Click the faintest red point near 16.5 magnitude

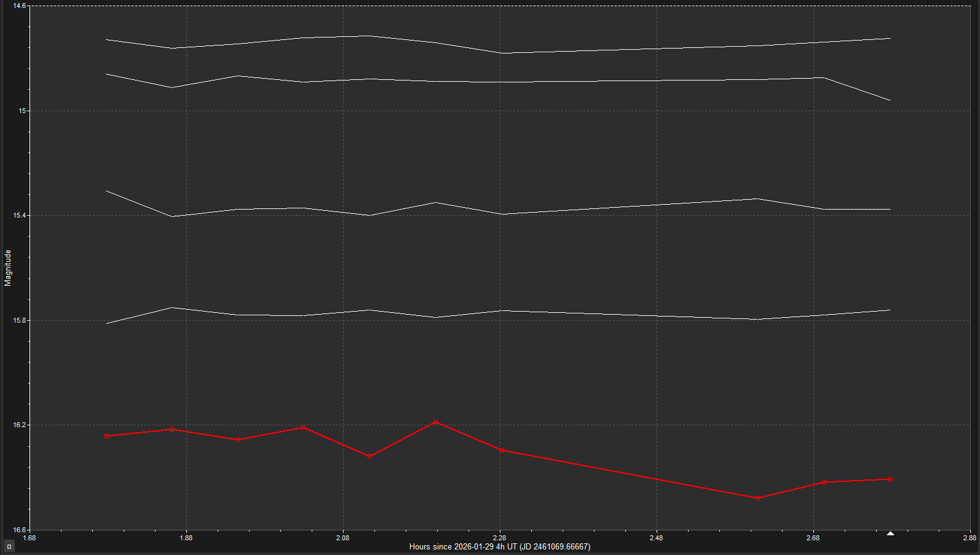(x=757, y=498)
